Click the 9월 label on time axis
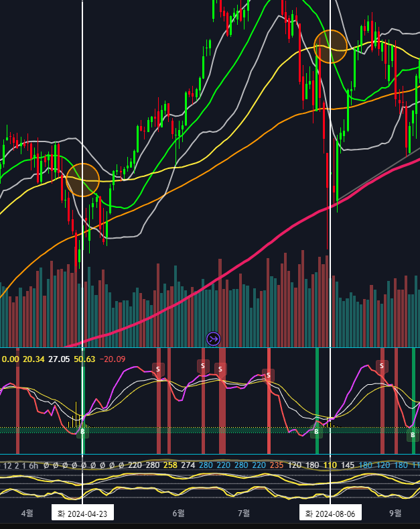The image size is (420, 529). point(395,514)
